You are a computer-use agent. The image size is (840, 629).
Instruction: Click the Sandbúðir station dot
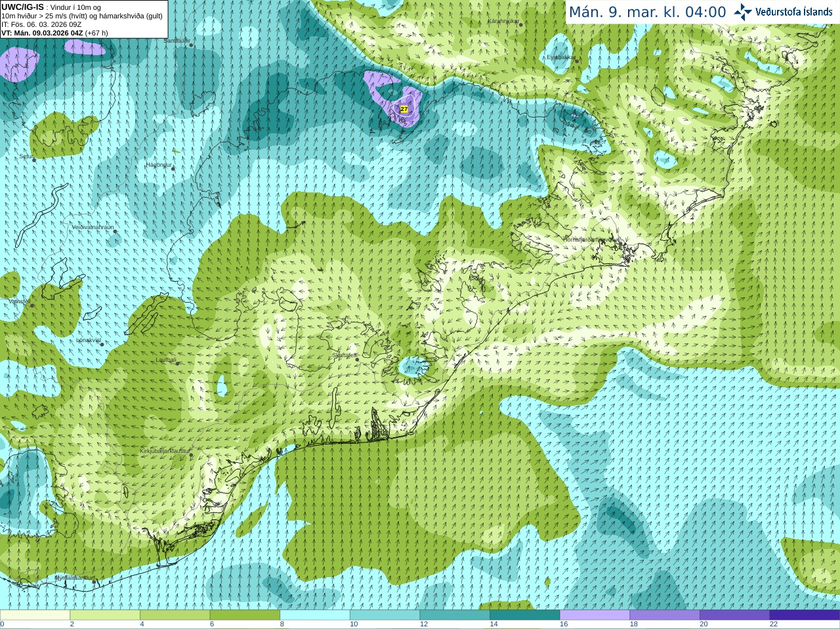tap(190, 45)
